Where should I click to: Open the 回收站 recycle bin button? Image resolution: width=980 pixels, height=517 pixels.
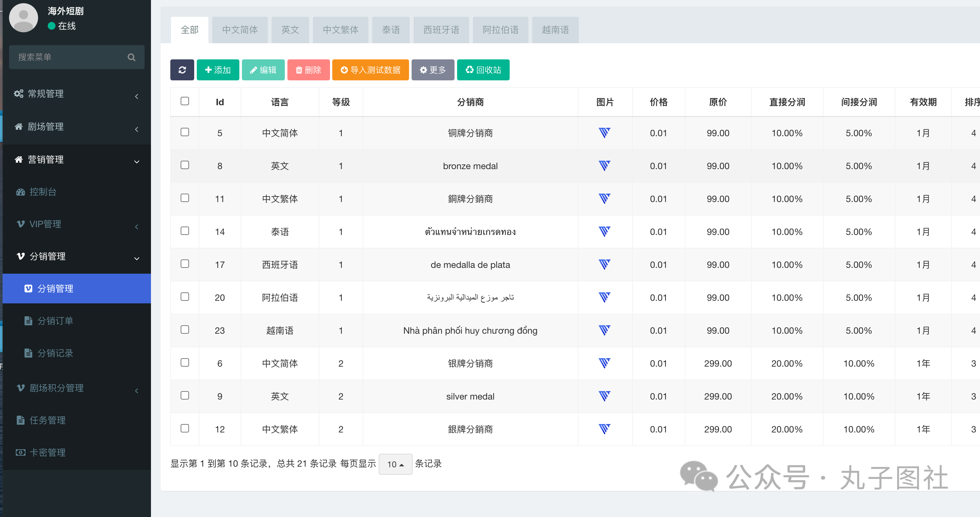pyautogui.click(x=483, y=70)
